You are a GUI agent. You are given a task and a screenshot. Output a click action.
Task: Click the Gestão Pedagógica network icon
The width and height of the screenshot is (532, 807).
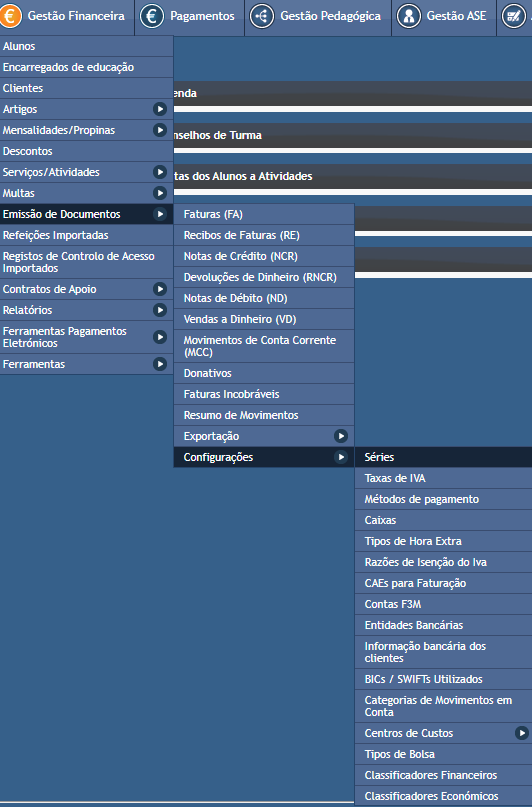tap(262, 16)
